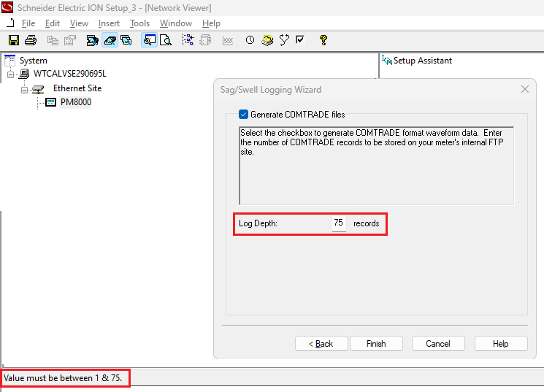
Task: Click the Setup Assistant panel icon
Action: pos(387,61)
